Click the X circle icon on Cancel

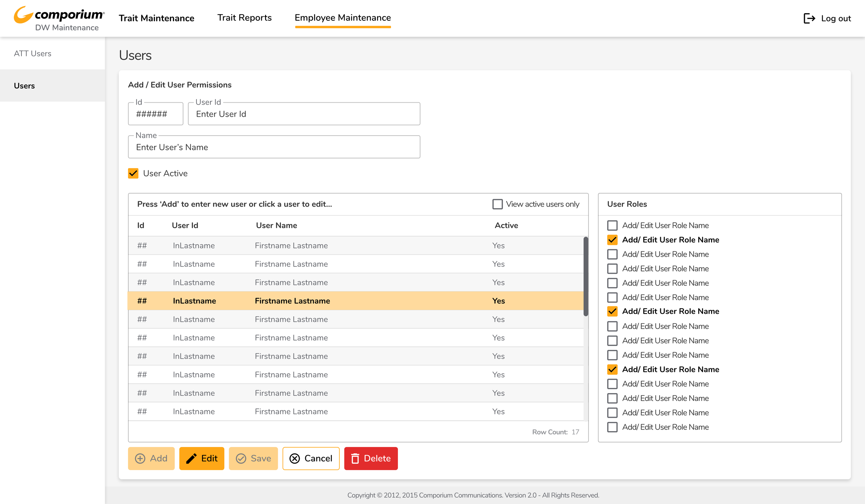click(294, 458)
